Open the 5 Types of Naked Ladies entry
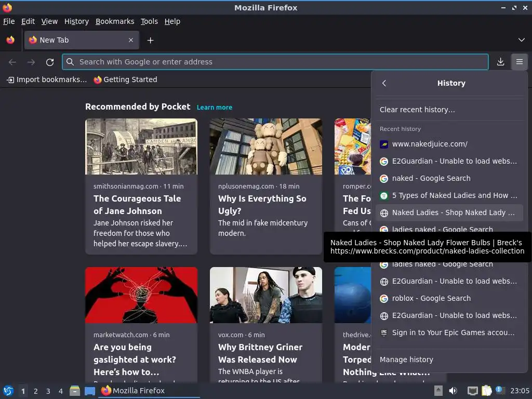The height and width of the screenshot is (399, 532). [449, 195]
